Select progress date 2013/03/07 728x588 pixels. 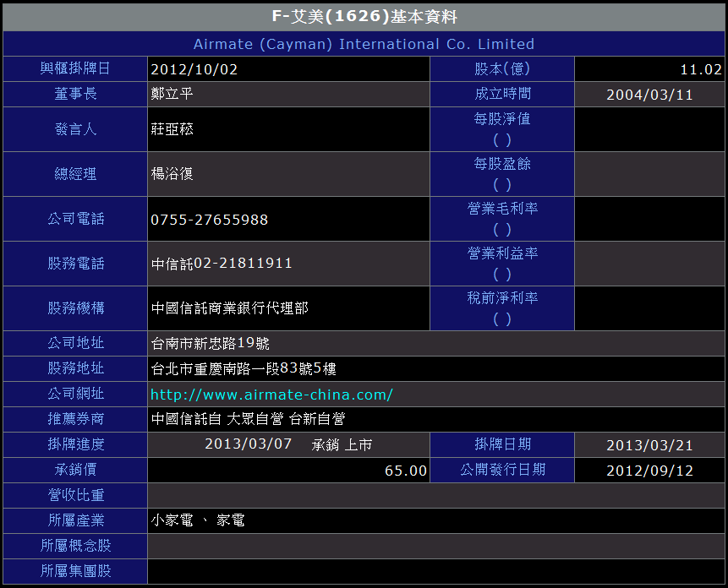pos(248,444)
